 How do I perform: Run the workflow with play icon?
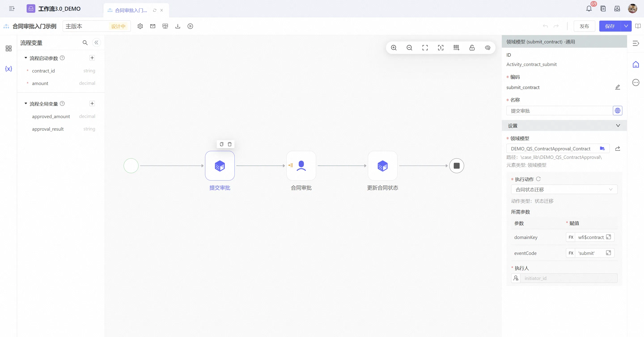click(x=190, y=26)
